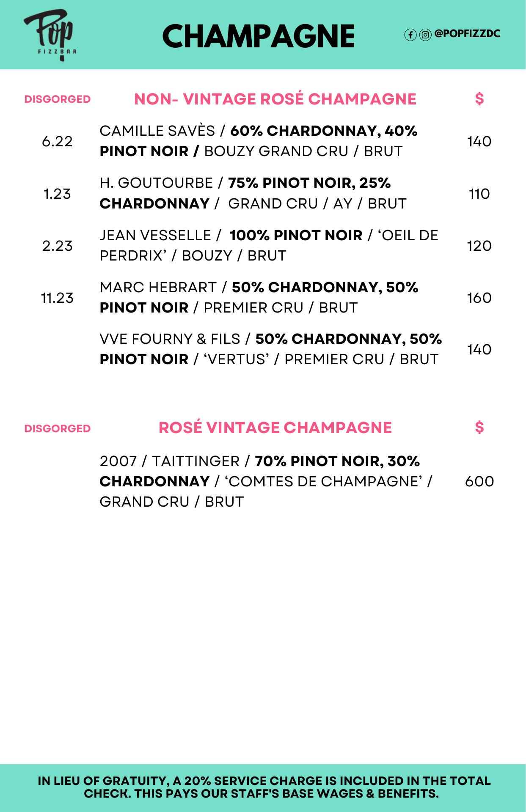Select the Non-Vintage Rosé Champagne heading
Image resolution: width=526 pixels, height=812 pixels.
pos(275,99)
